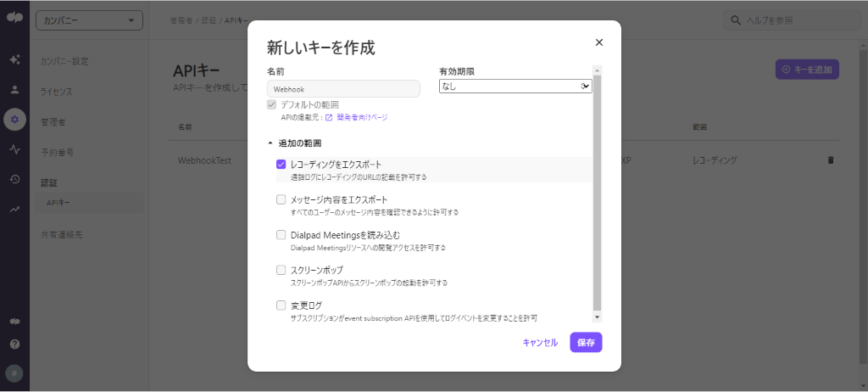Viewport: 868px width, 392px height.
Task: Open the analytics pulse icon
Action: [14, 149]
